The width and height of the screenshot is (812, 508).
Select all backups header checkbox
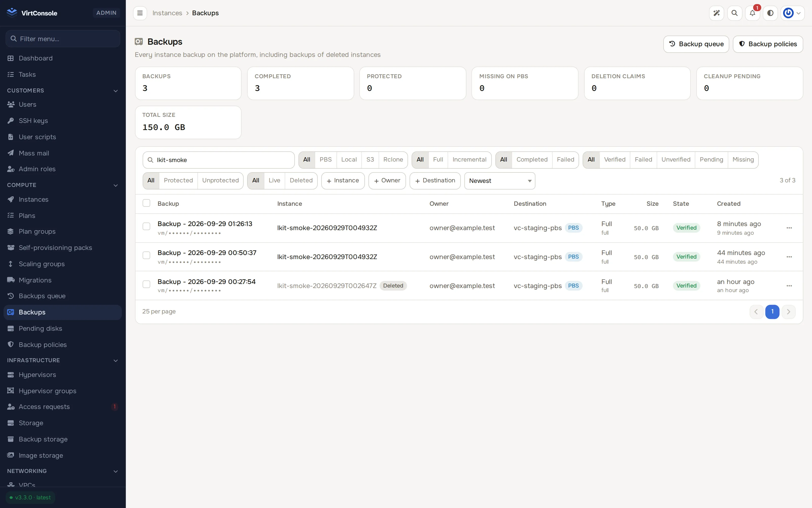point(146,203)
